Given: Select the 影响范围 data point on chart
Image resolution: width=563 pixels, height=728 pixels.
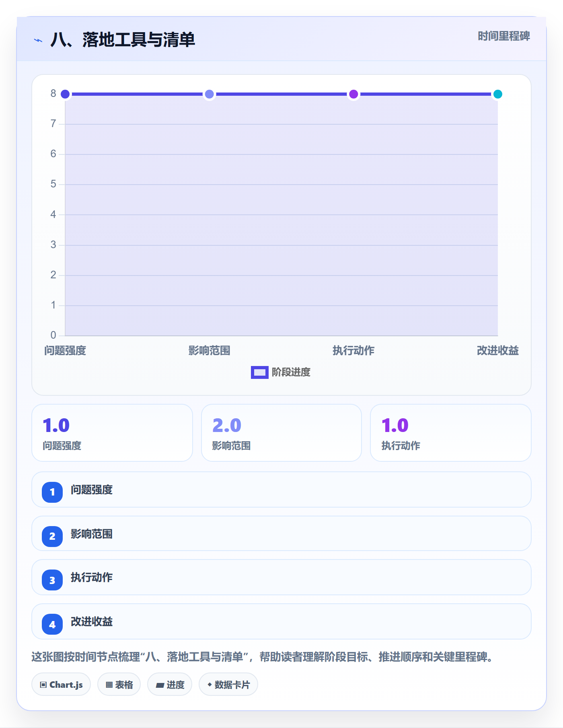Looking at the screenshot, I should coord(209,94).
